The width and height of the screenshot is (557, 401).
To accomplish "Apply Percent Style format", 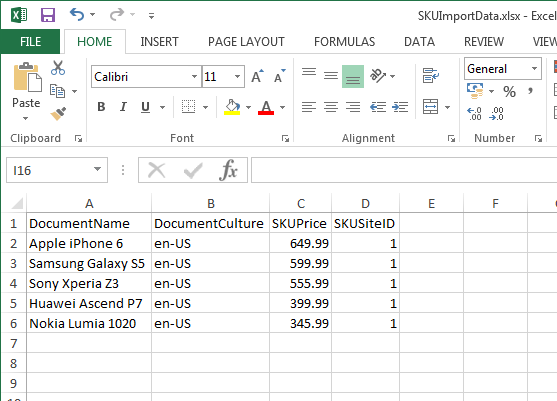I will point(509,92).
